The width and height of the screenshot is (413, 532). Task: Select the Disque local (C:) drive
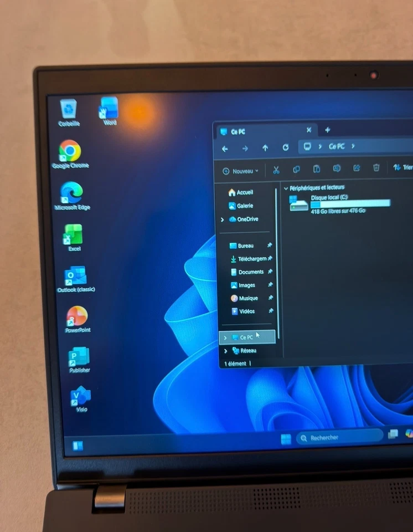[x=340, y=204]
